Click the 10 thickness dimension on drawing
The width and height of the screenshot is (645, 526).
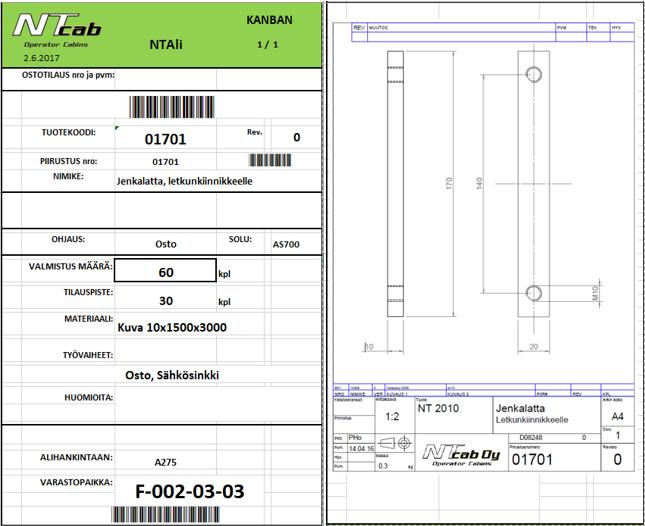pos(369,347)
